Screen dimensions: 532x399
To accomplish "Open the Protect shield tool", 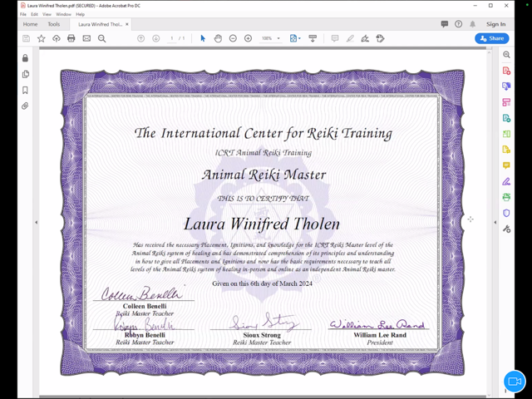I will coord(506,213).
